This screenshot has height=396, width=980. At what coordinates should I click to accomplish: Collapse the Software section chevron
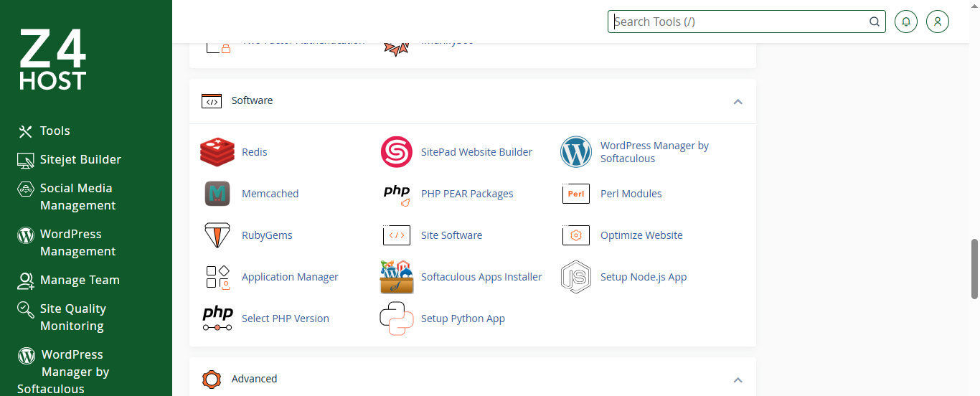(738, 101)
